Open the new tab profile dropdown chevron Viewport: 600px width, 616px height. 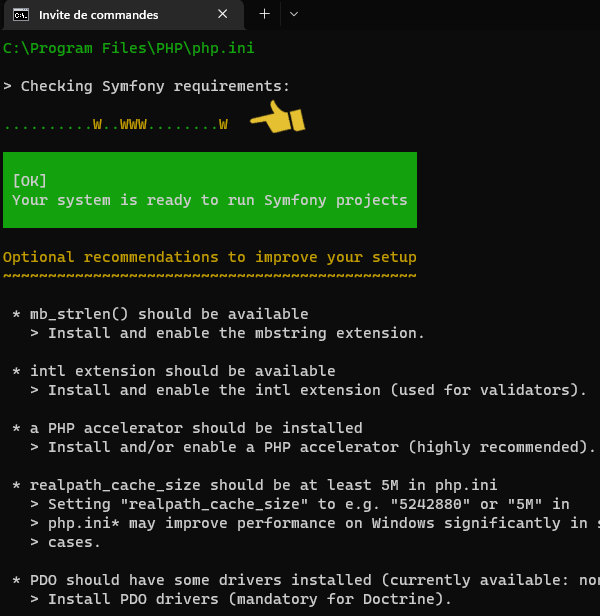[x=294, y=14]
